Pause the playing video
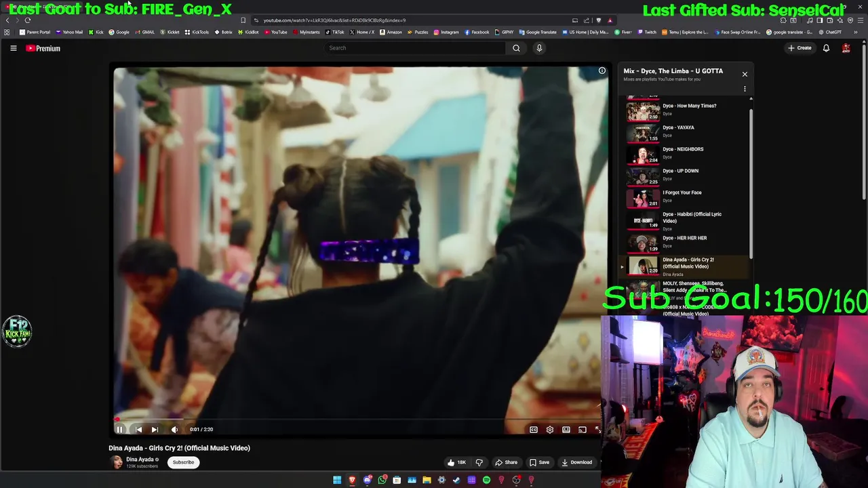 pyautogui.click(x=119, y=429)
